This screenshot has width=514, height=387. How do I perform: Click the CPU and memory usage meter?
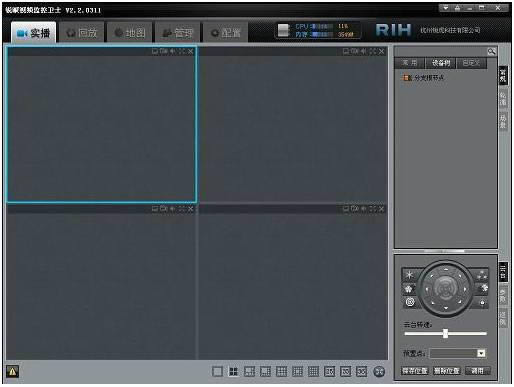click(x=318, y=30)
